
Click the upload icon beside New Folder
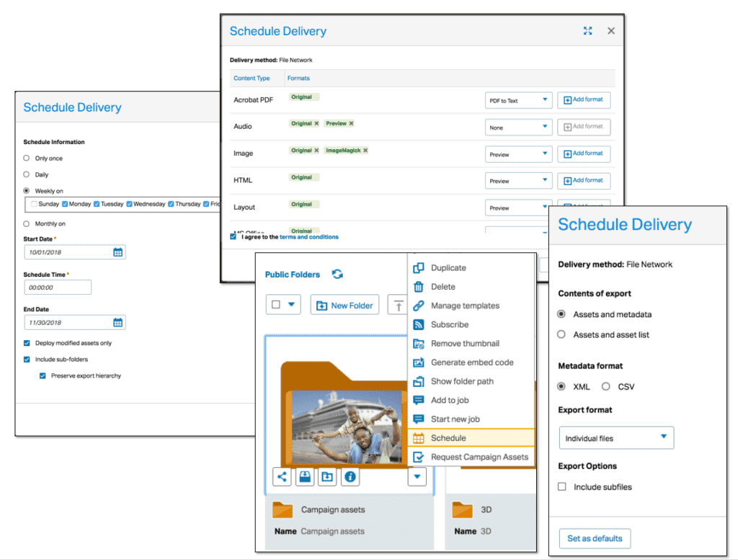(397, 304)
